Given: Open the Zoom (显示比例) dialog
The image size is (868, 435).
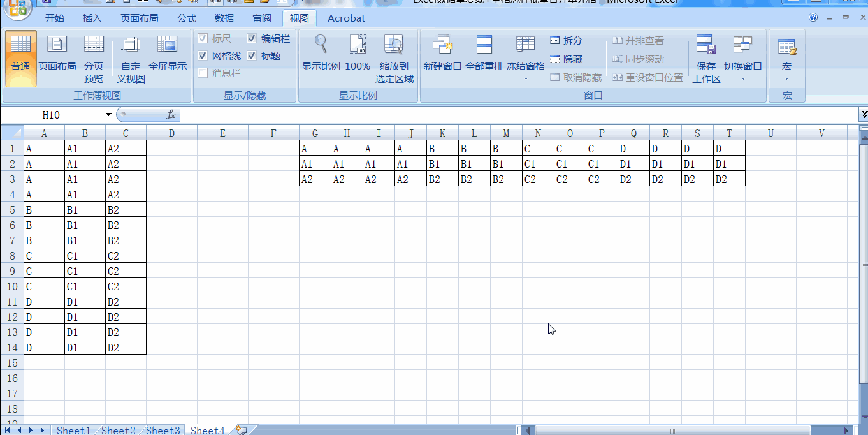Looking at the screenshot, I should point(321,54).
